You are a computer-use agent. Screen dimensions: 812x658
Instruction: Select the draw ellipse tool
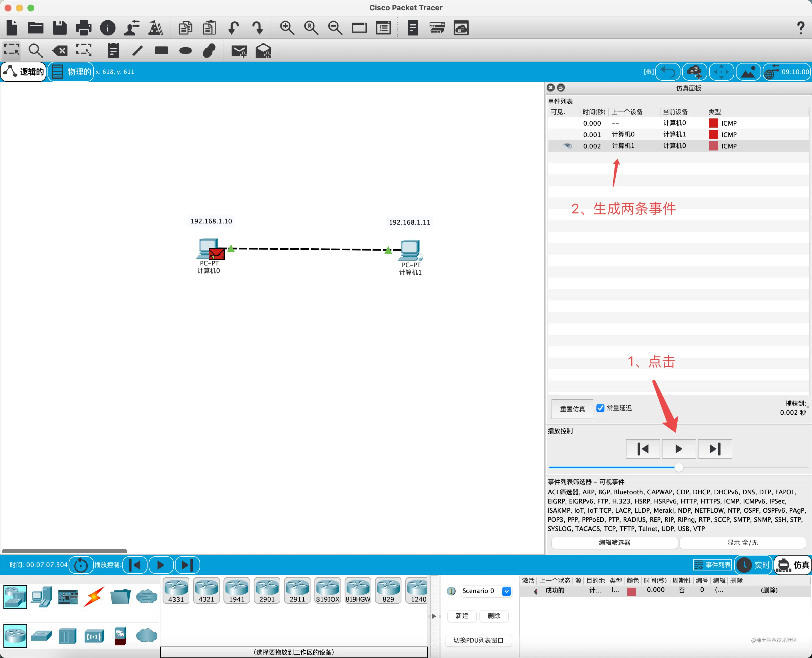(185, 50)
